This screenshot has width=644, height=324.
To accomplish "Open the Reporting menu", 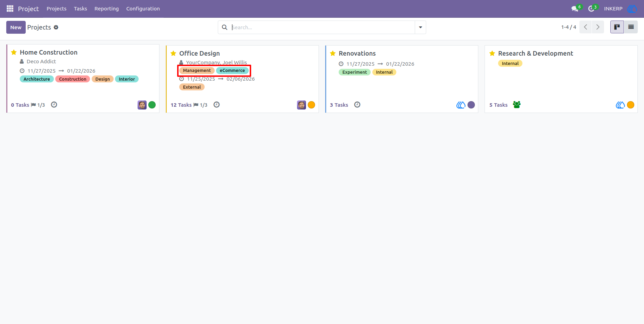I will [107, 9].
